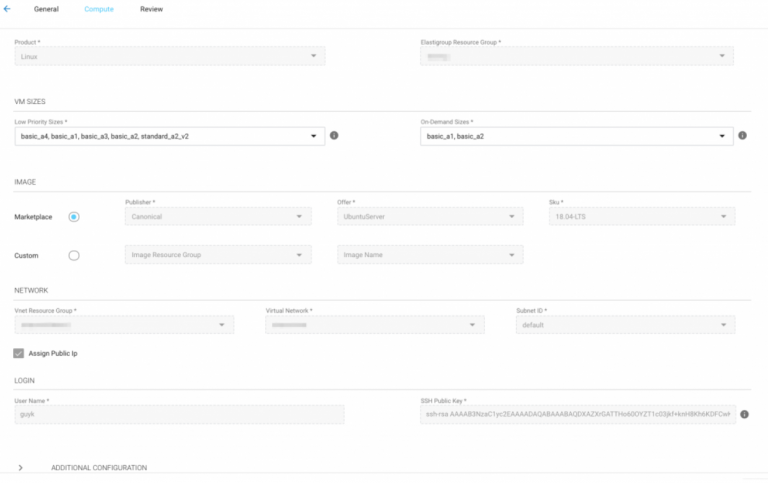Viewport: 768px width, 483px height.
Task: Click the back arrow icon
Action: pyautogui.click(x=7, y=9)
